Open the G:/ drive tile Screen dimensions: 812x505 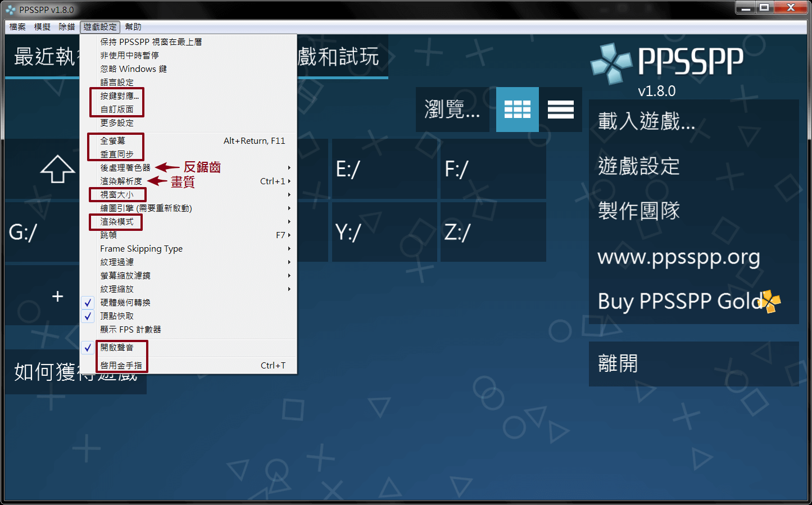(x=43, y=232)
